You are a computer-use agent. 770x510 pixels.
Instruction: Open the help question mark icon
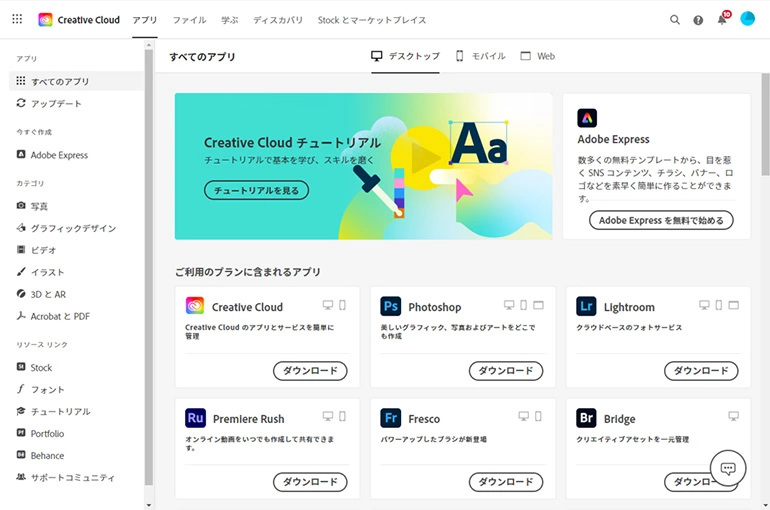click(x=698, y=20)
